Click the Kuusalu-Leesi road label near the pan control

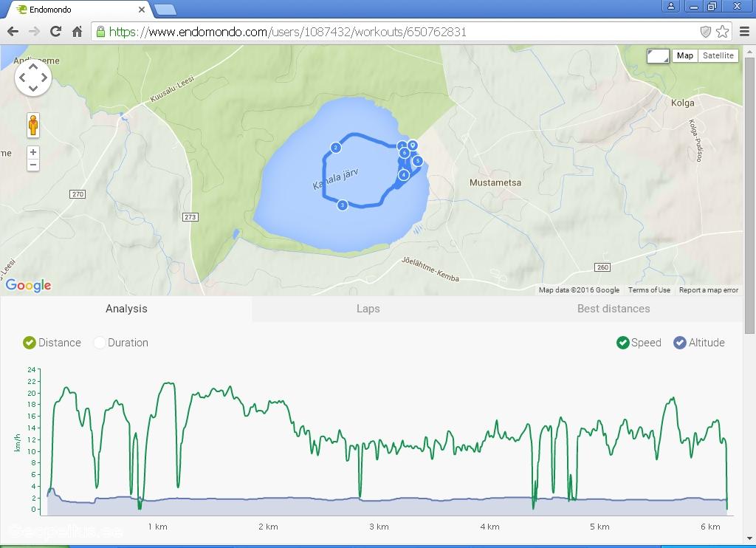(x=171, y=89)
